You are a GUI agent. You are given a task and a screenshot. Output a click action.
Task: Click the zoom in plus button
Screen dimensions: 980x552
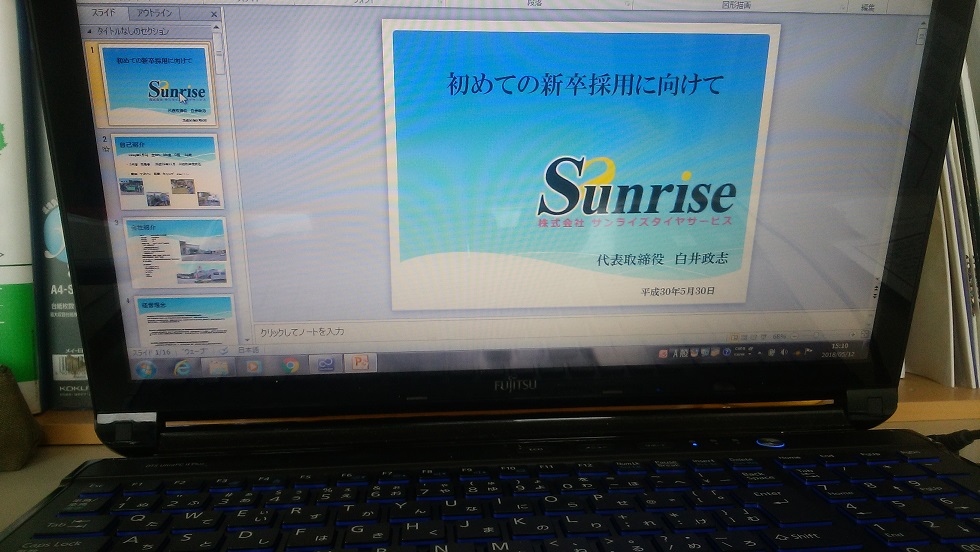pyautogui.click(x=852, y=334)
